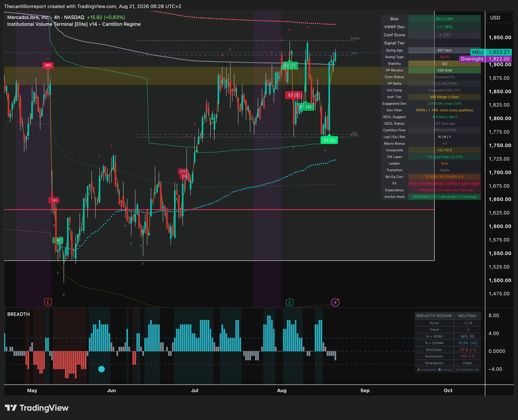Click the cyan cross dot in Breadth pane
Viewport: 518px width, 420px height.
pyautogui.click(x=102, y=369)
